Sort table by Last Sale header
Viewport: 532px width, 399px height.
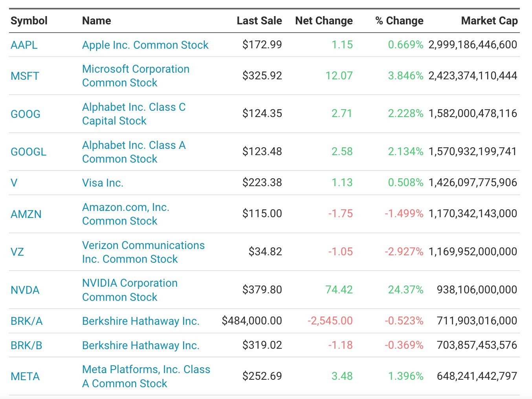259,21
